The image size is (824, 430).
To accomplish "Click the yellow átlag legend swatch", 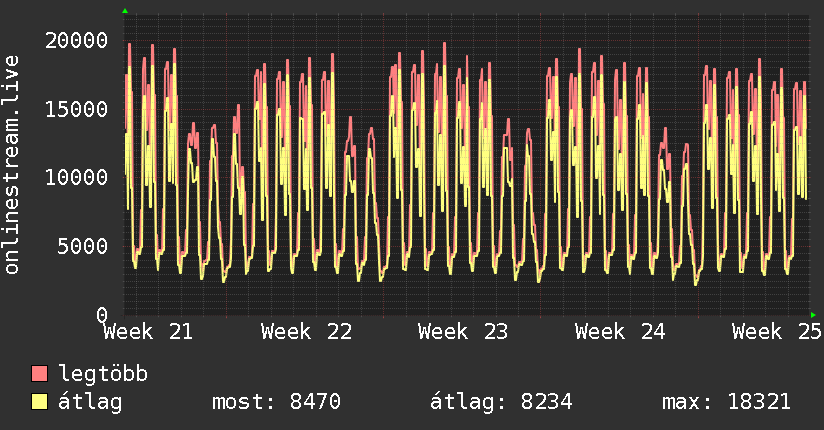I will tap(39, 401).
